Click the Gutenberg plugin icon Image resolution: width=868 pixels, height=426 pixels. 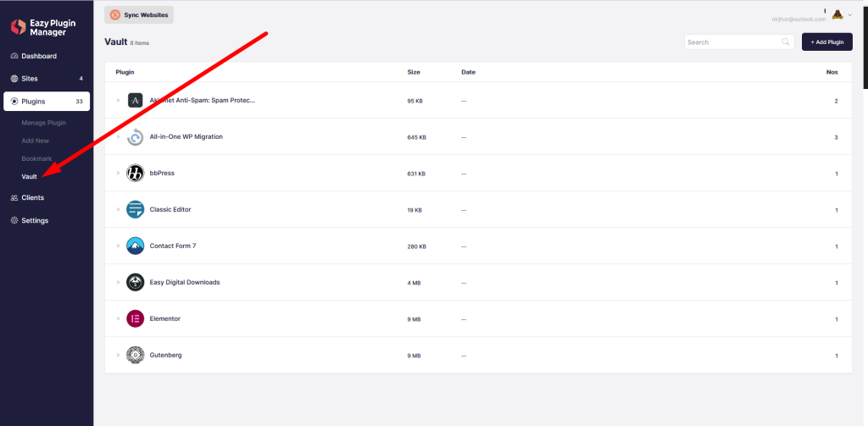(x=136, y=355)
